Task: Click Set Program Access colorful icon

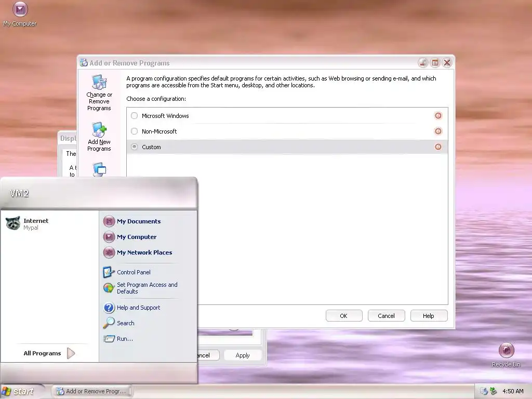Action: coord(109,288)
